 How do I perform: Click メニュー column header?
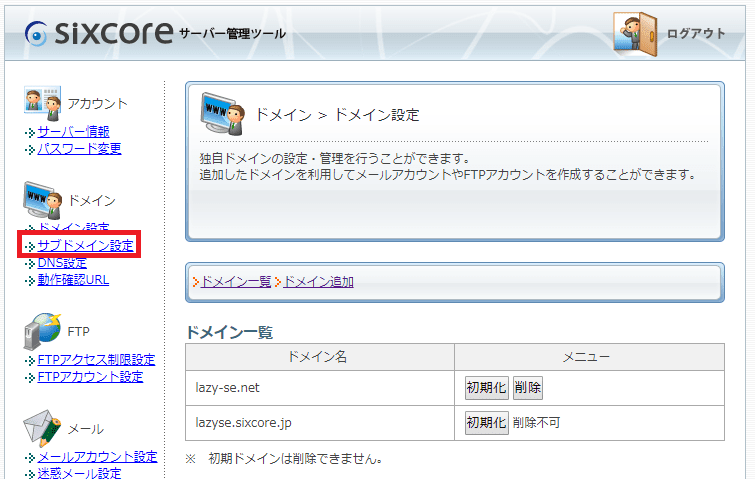click(589, 357)
